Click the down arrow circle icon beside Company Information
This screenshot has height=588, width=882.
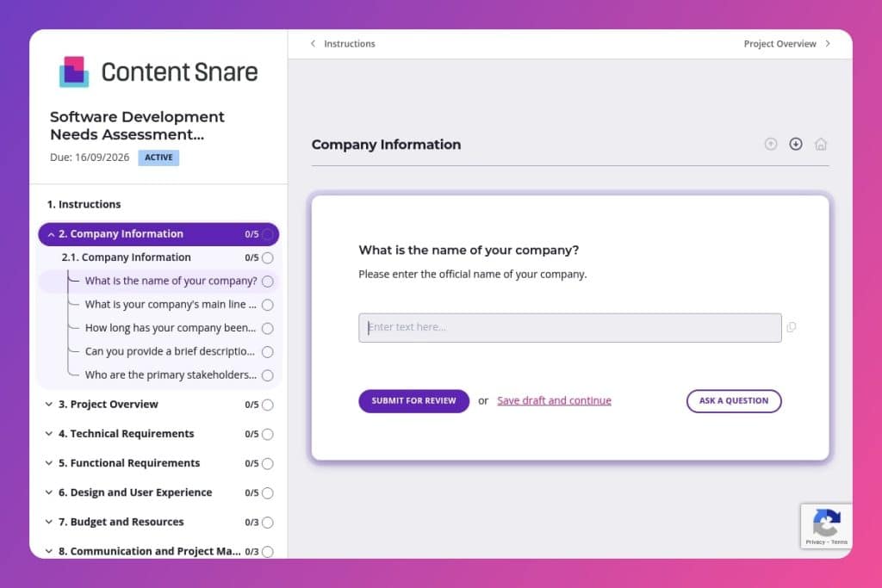point(795,145)
